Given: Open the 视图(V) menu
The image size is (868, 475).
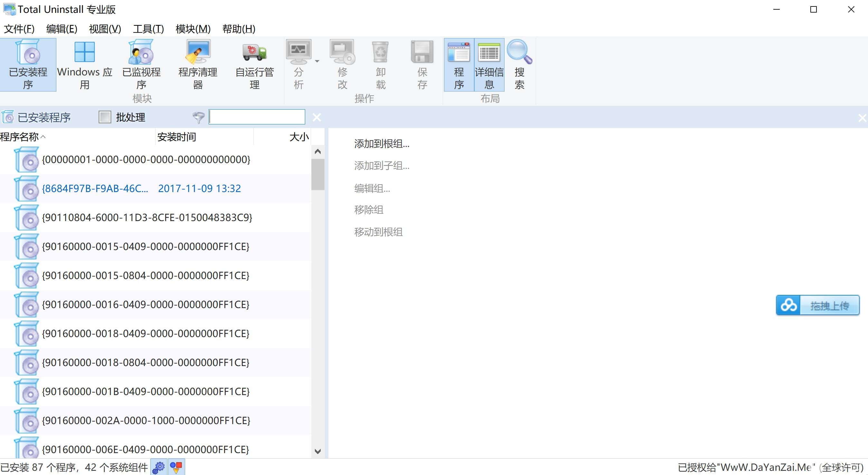Looking at the screenshot, I should point(105,29).
